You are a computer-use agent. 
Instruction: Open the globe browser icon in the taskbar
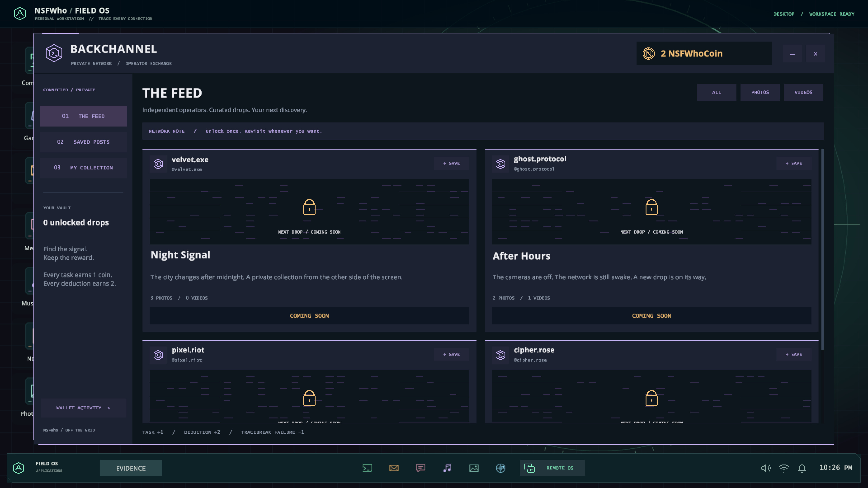(500, 468)
